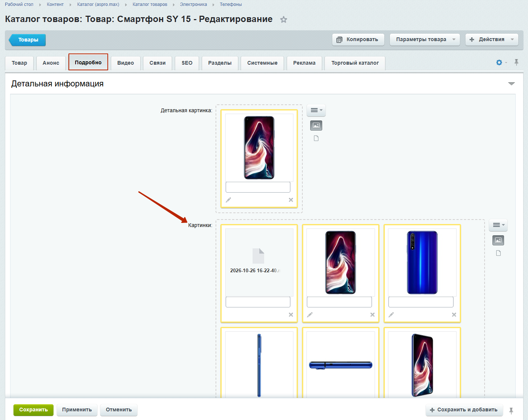Image resolution: width=528 pixels, height=420 pixels.
Task: Click Сохранить и добавить button
Action: point(464,410)
